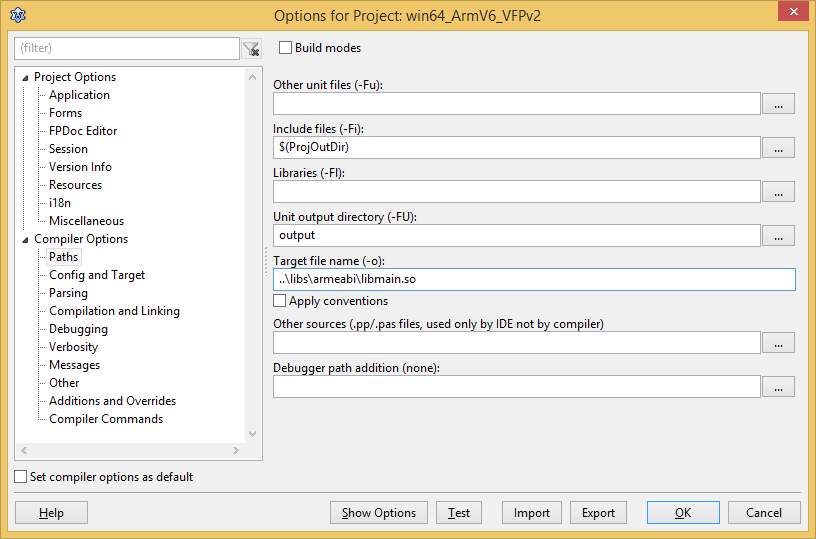Open browse dialog for Other sources
Screen dimensions: 816x539
pos(778,342)
